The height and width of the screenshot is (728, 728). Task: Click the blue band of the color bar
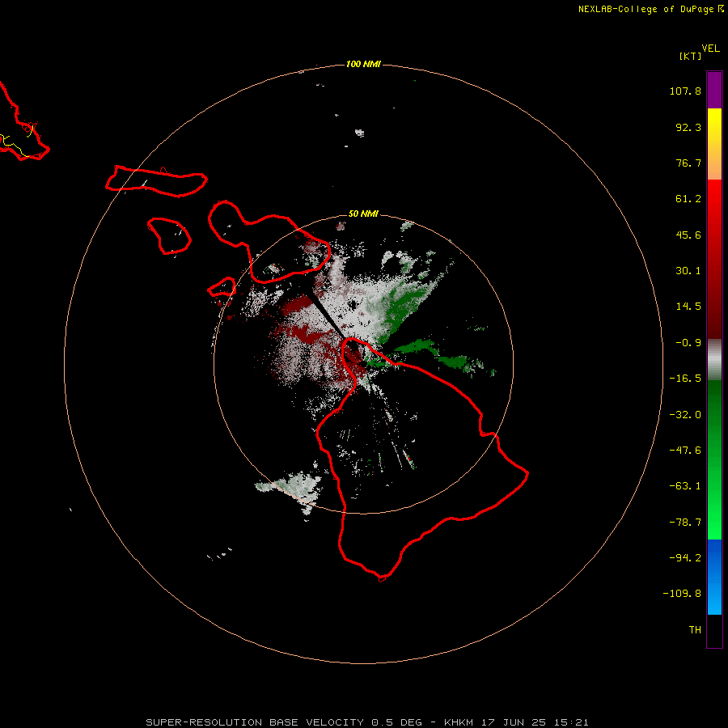pyautogui.click(x=714, y=577)
